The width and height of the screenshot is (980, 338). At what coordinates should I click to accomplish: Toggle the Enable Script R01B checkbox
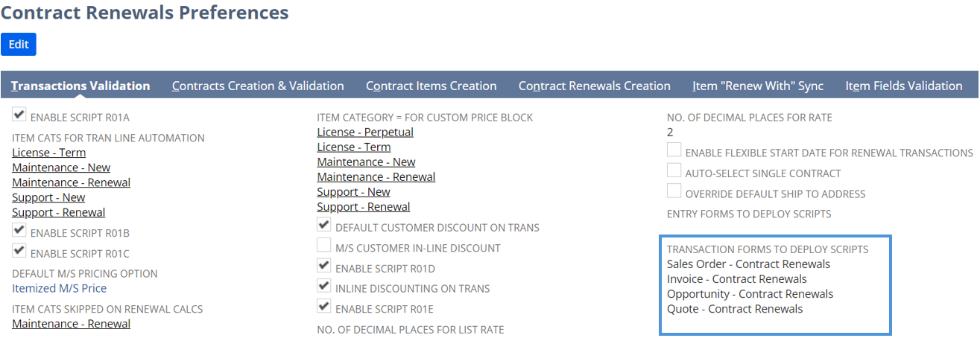[19, 230]
